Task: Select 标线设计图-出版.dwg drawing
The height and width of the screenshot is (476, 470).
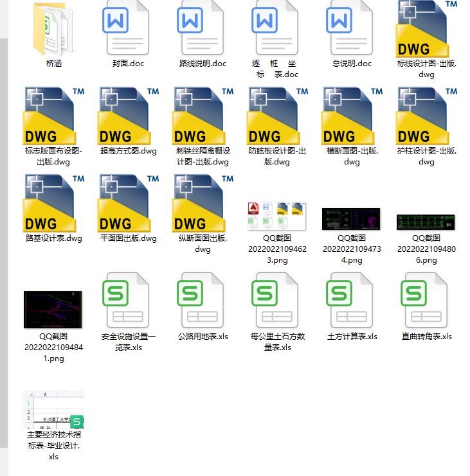Action: 426,29
